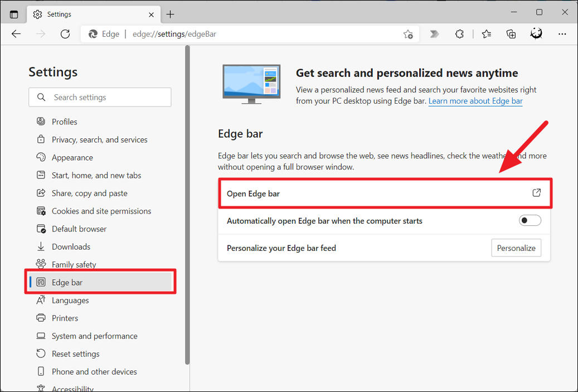Click the Favorites star icon in toolbar
The height and width of the screenshot is (392, 578).
pos(486,34)
